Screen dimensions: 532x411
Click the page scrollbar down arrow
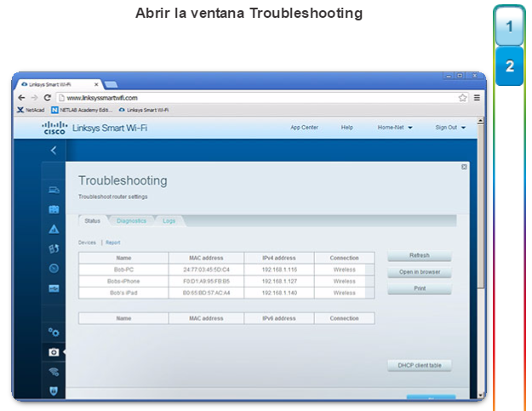point(480,396)
